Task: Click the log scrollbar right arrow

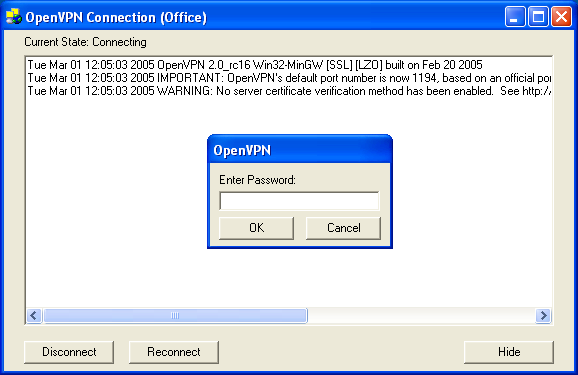Action: coord(543,316)
